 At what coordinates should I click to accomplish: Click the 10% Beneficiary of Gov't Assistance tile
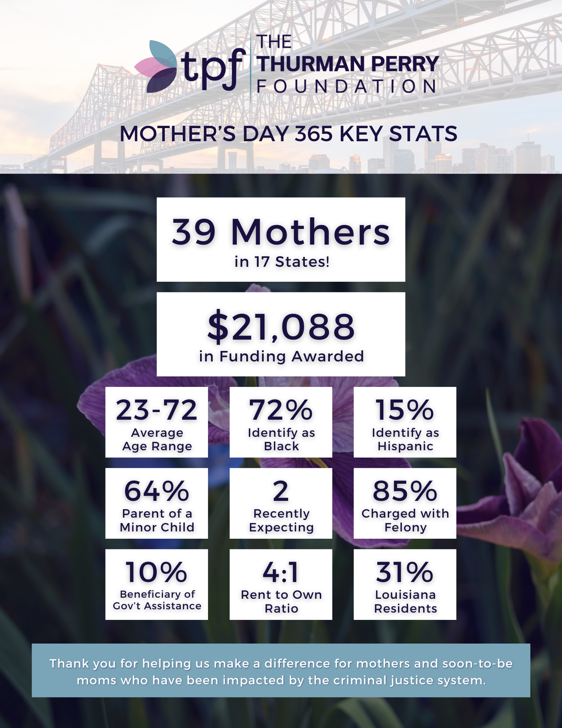(x=157, y=585)
